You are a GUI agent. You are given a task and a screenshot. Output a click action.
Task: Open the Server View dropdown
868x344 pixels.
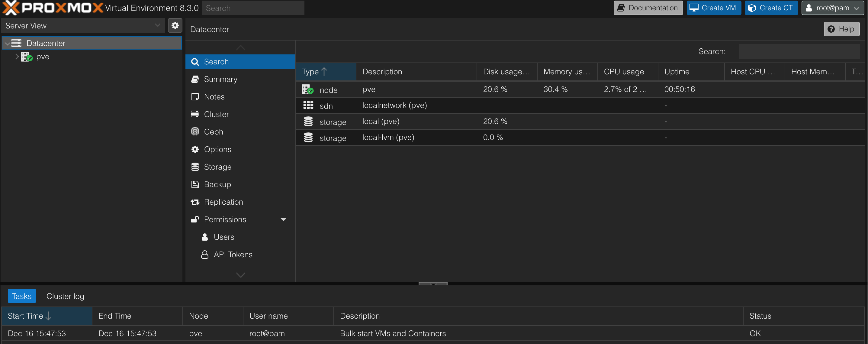[82, 25]
